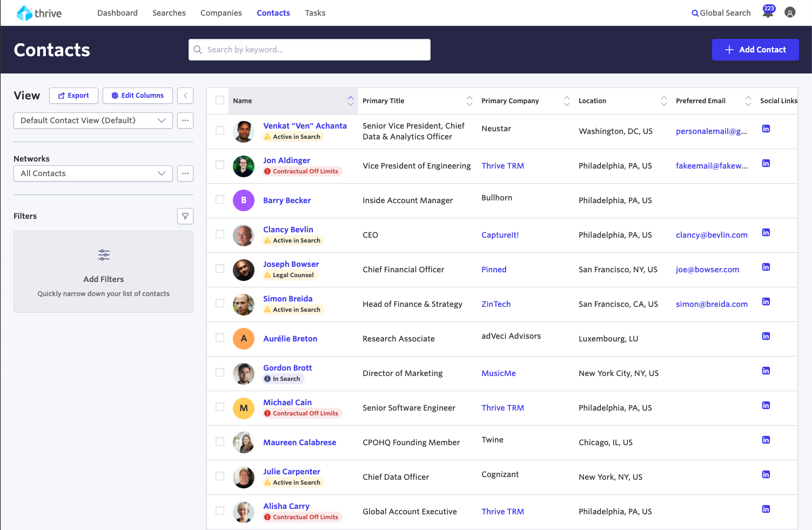Open Joseph Bowser's LinkedIn link

[766, 267]
